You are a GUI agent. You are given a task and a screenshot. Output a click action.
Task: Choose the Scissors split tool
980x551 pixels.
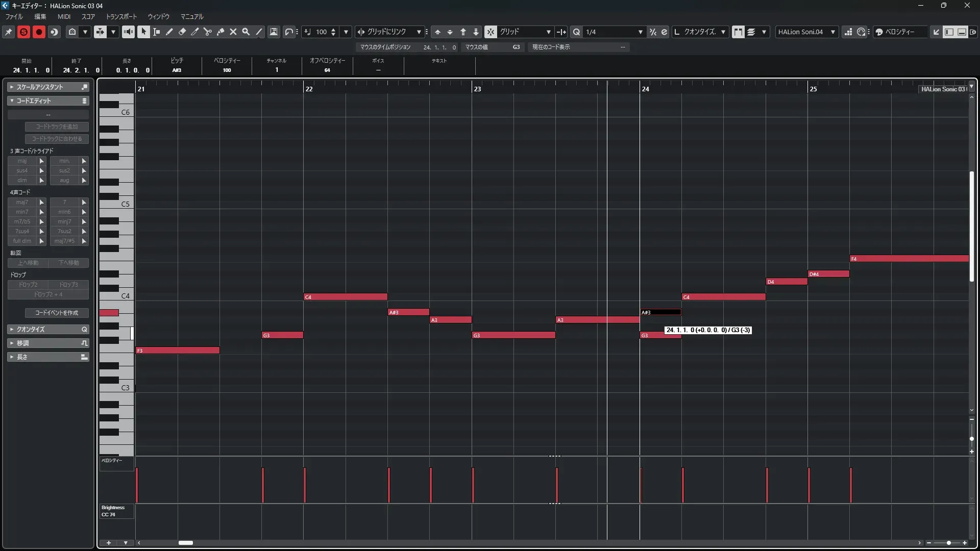pos(208,32)
